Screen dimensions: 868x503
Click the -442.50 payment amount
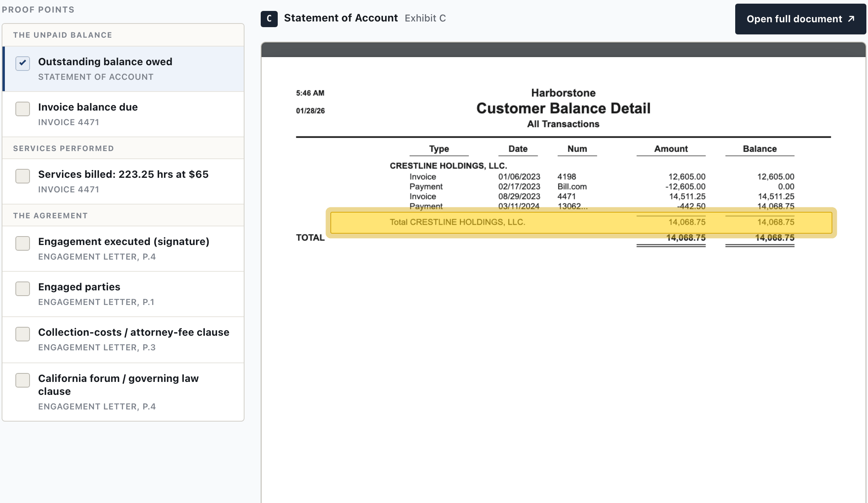691,206
